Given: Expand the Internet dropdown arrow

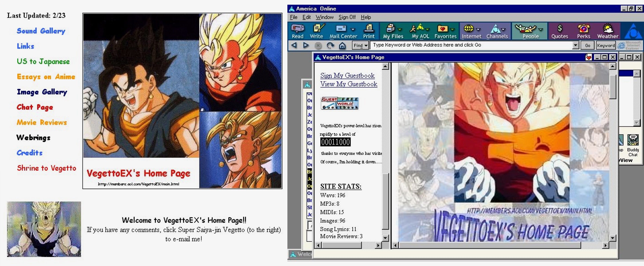Looking at the screenshot, I should pyautogui.click(x=478, y=30).
